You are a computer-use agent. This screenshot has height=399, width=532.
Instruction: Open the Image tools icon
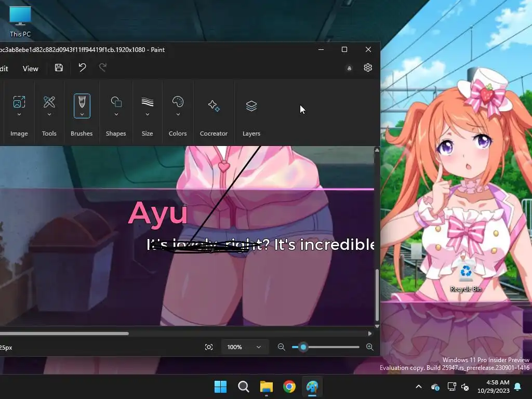click(19, 102)
